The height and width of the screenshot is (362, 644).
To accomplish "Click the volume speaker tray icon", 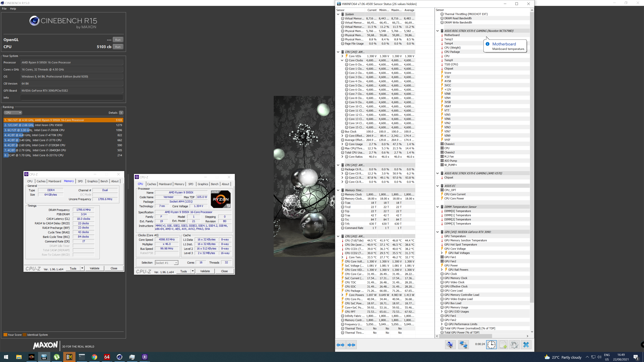I will 599,357.
